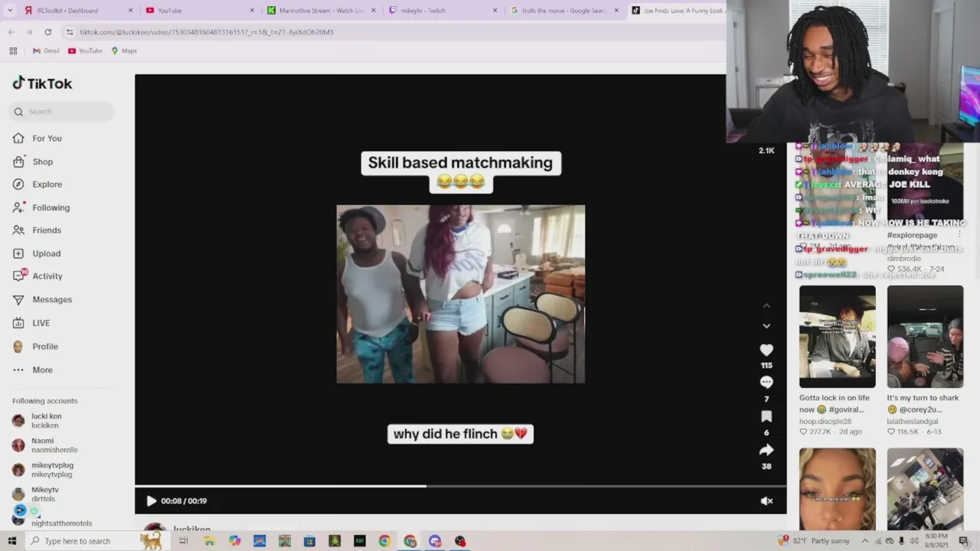
Task: Open the Following feed
Action: pyautogui.click(x=51, y=207)
